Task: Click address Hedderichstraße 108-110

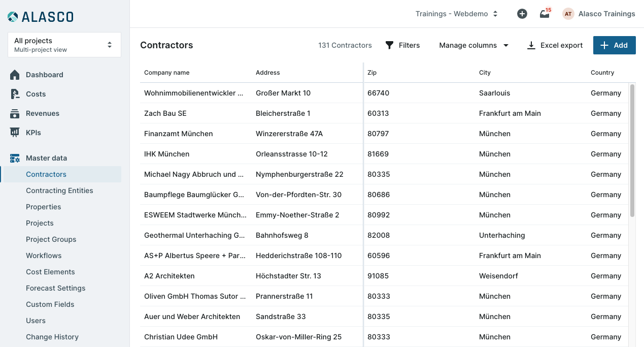Action: click(299, 256)
